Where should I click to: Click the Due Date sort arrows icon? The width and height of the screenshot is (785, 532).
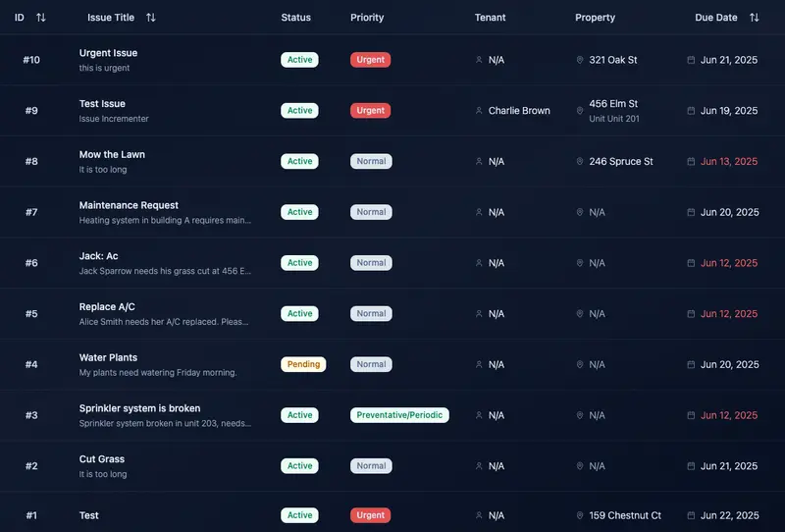[x=754, y=18]
